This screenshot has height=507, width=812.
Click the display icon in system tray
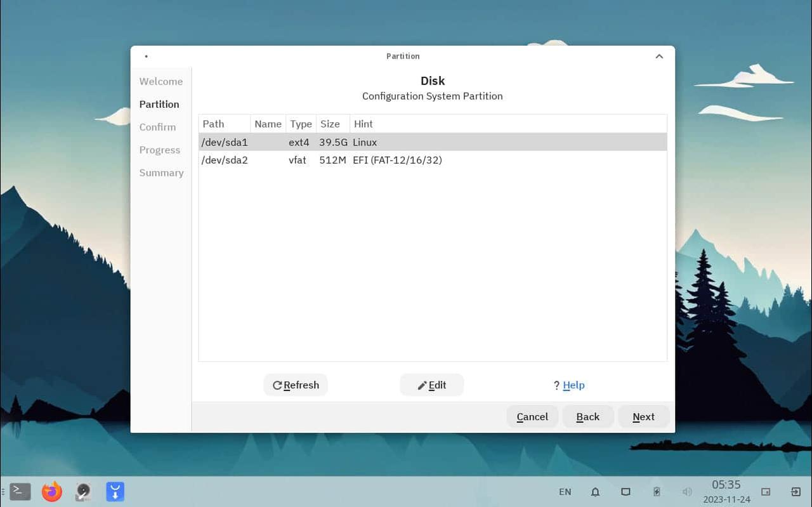[625, 492]
